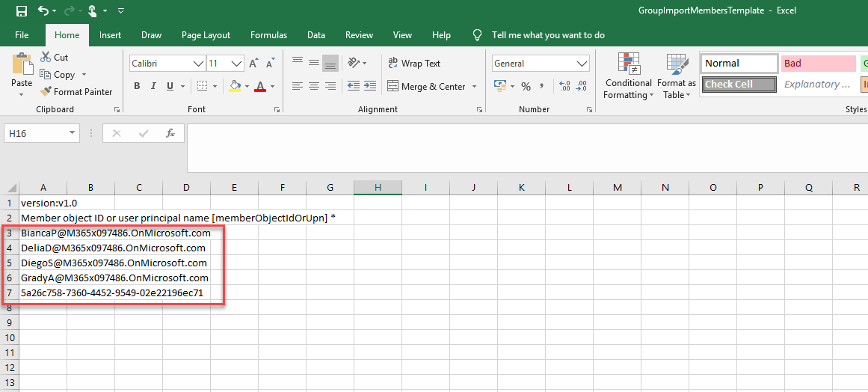Click Merge & Center button
The image size is (868, 392).
coord(426,86)
